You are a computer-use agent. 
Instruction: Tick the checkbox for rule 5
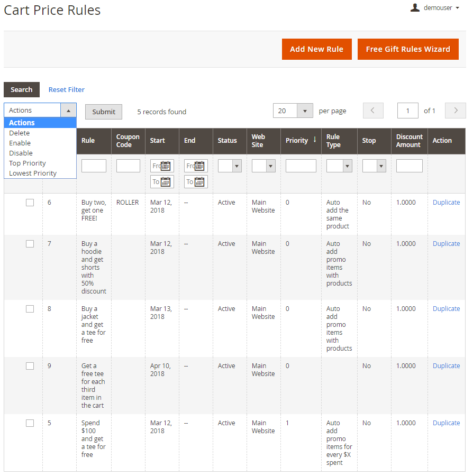click(x=30, y=423)
